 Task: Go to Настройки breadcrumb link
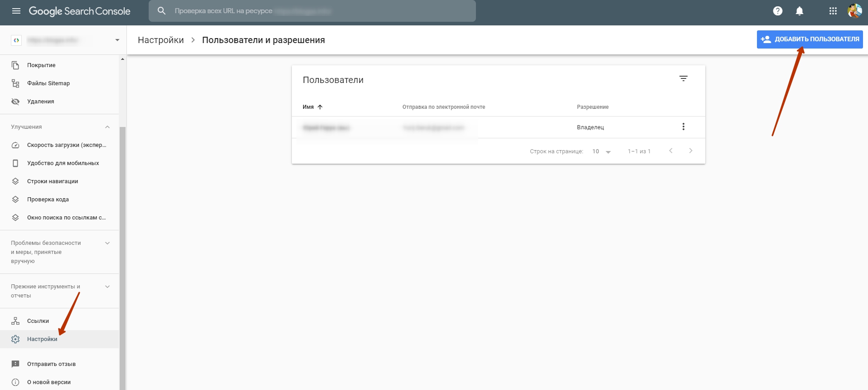(x=160, y=40)
